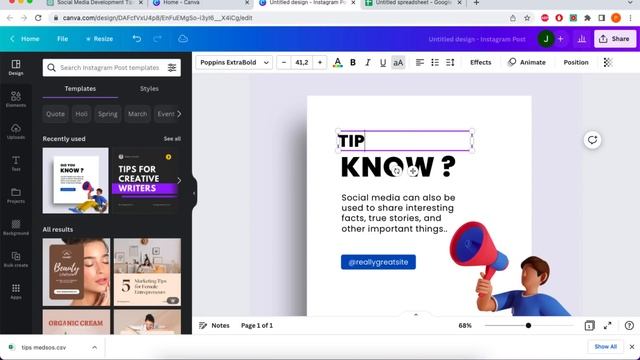
Task: Click the Share button
Action: [x=615, y=39]
